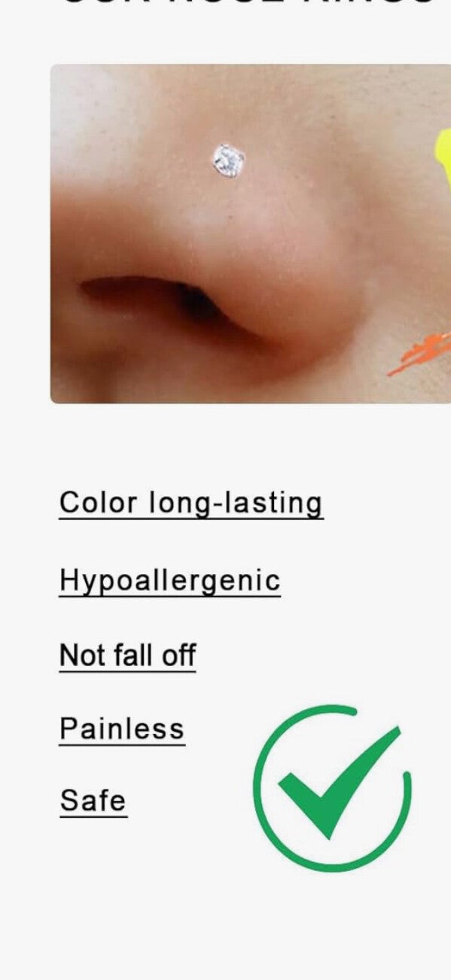Viewport: 451px width, 980px height.
Task: Open the "Color long-lasting" link
Action: pyautogui.click(x=191, y=503)
